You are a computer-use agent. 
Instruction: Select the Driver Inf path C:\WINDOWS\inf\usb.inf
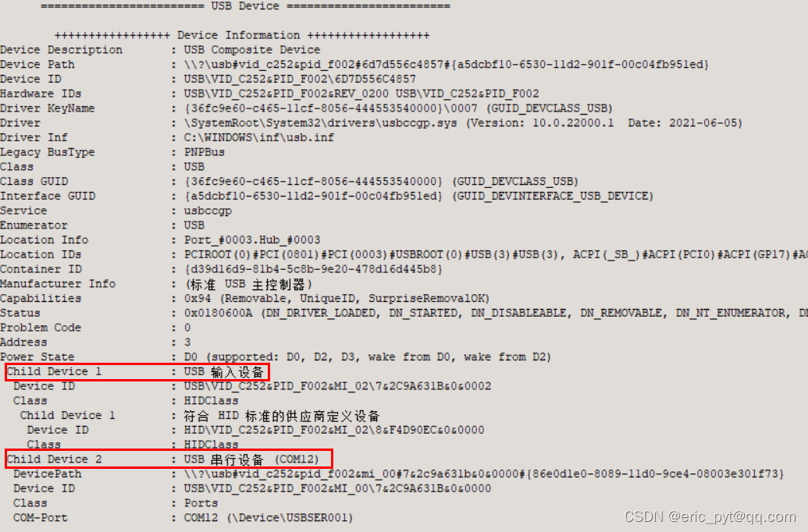(x=258, y=137)
